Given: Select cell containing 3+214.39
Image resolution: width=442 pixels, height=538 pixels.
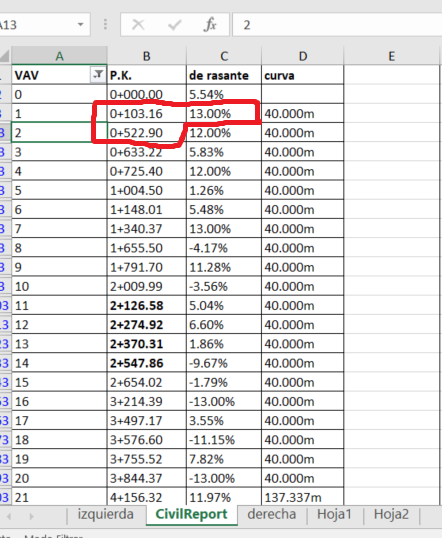Looking at the screenshot, I should click(147, 402).
